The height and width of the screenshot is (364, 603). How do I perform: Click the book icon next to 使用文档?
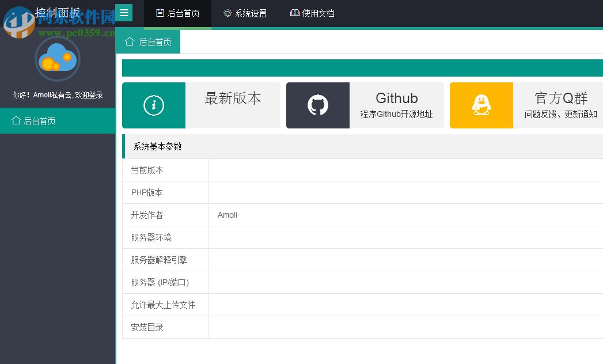click(x=294, y=13)
